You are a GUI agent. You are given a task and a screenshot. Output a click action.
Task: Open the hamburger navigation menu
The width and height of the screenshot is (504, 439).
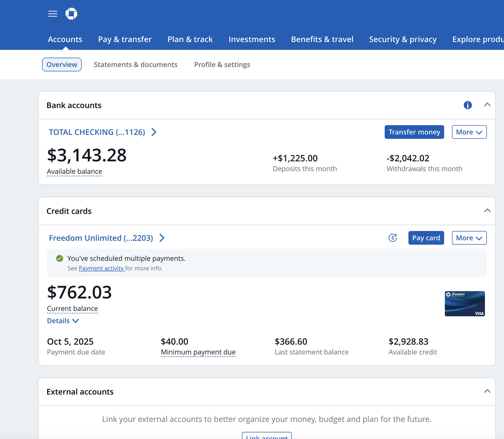point(53,14)
